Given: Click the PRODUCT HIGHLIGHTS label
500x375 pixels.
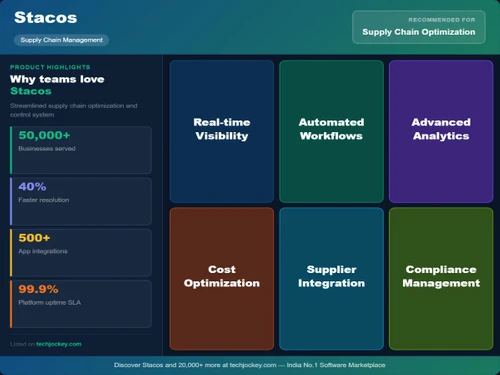Looking at the screenshot, I should click(50, 67).
